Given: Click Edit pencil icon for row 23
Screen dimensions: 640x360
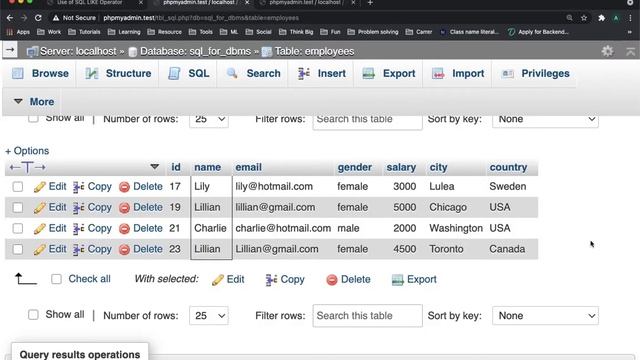Looking at the screenshot, I should click(x=40, y=249).
